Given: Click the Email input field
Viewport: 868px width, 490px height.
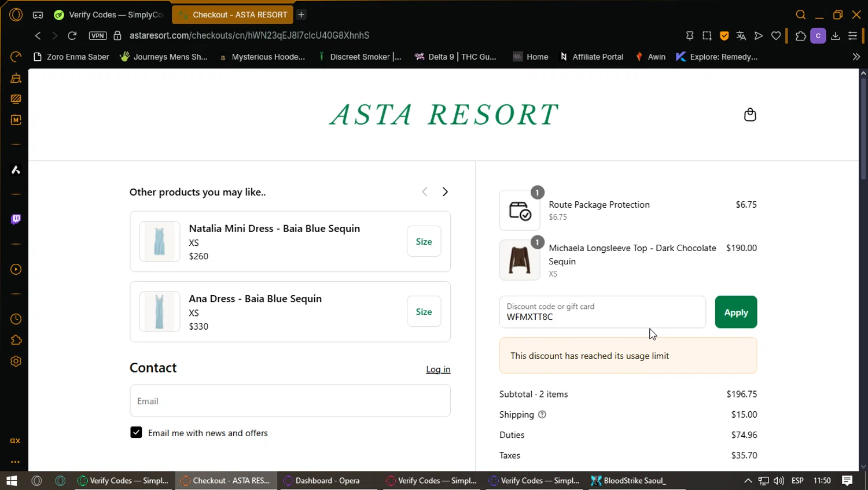Looking at the screenshot, I should [290, 400].
